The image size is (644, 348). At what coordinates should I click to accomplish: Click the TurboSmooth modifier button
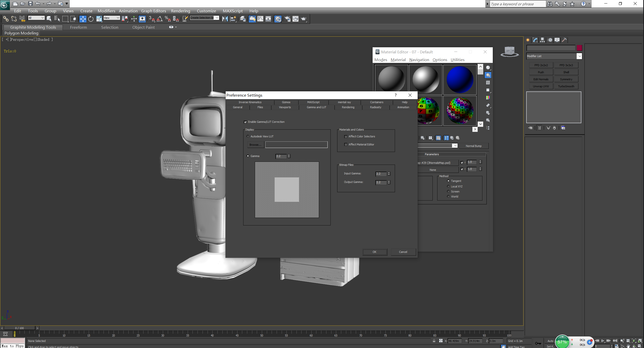566,86
